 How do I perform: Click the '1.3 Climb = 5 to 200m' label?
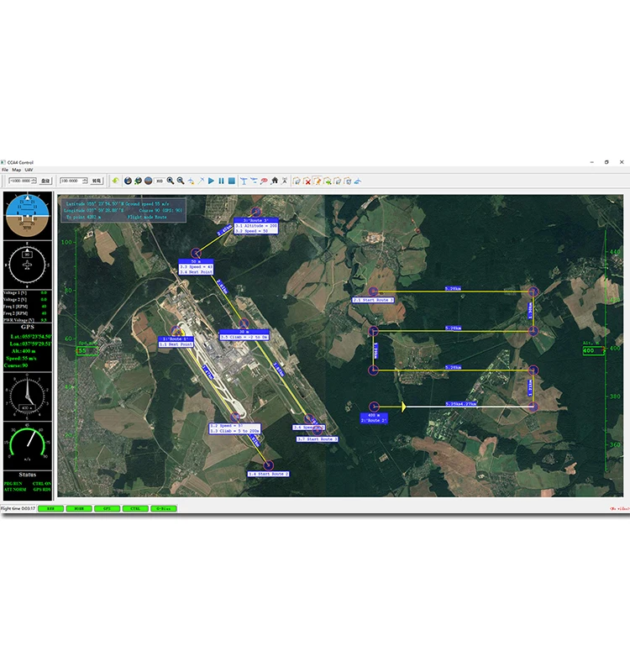pos(235,431)
